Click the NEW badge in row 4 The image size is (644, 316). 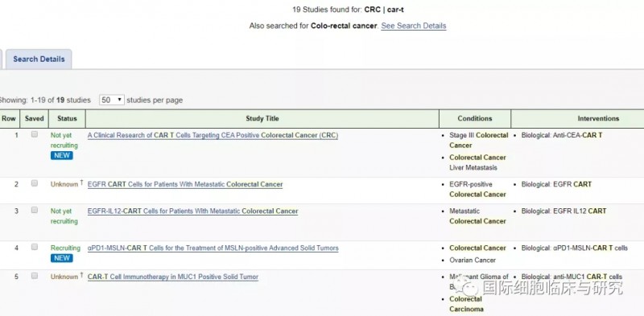coord(62,258)
